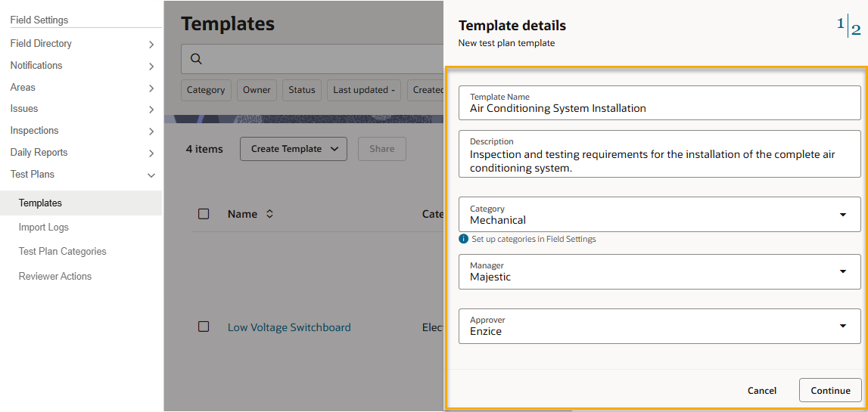
Task: Click the search magnifier icon
Action: [196, 59]
